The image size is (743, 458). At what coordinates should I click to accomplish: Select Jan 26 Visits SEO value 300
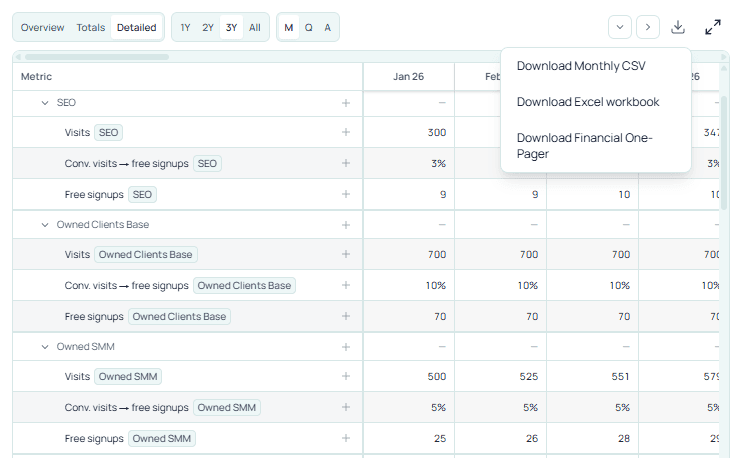coord(408,132)
